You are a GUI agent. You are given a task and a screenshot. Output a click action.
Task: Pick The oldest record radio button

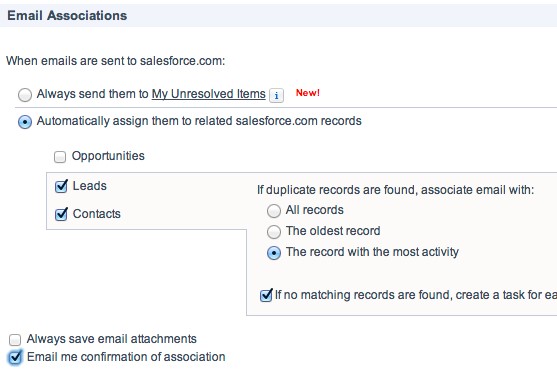274,232
